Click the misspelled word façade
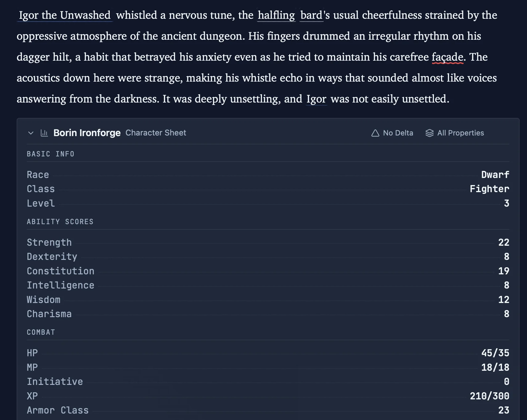 [448, 57]
